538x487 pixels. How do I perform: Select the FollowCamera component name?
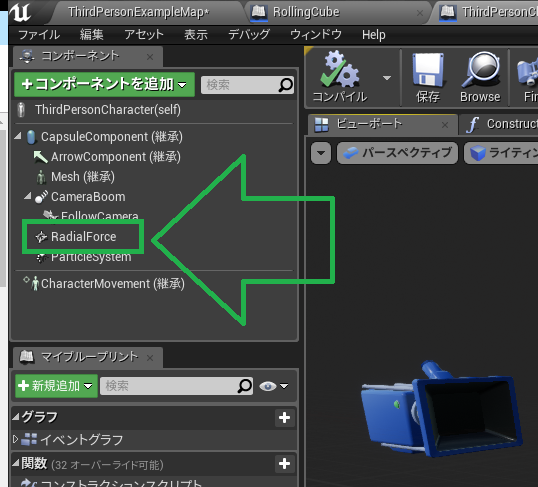(100, 215)
